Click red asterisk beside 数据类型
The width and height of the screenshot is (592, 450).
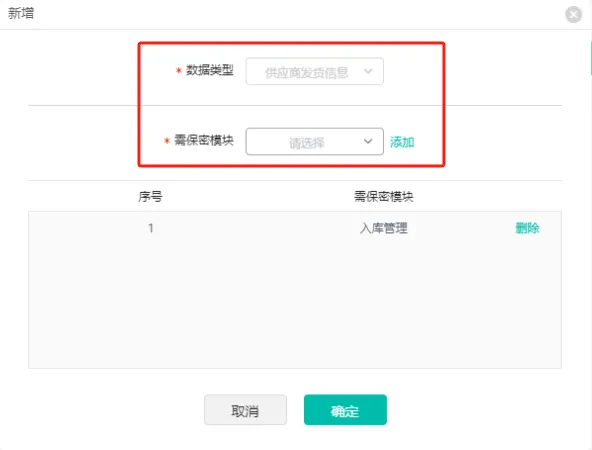(179, 71)
